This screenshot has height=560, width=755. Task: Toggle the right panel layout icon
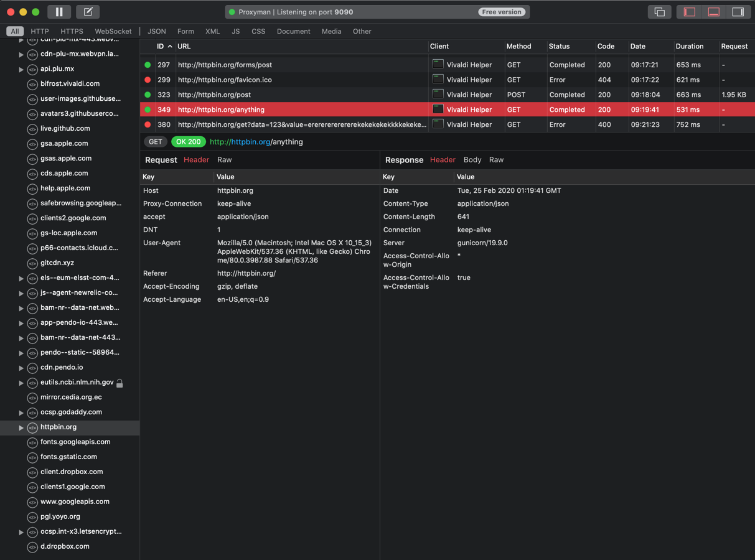pos(738,12)
